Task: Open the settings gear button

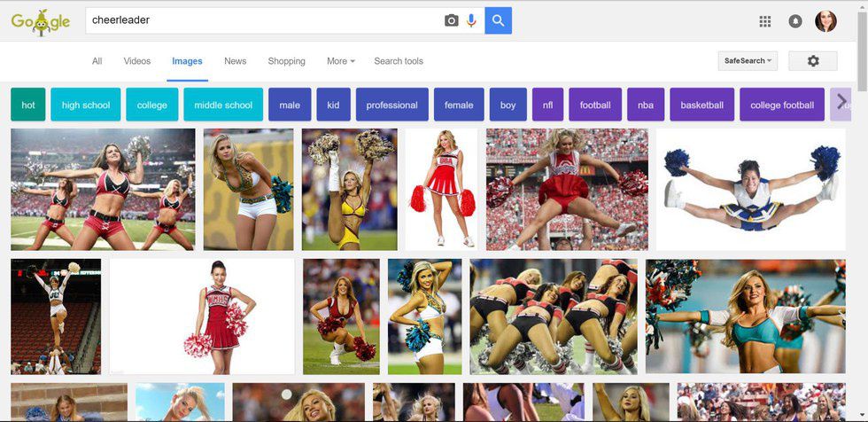Action: pos(812,61)
